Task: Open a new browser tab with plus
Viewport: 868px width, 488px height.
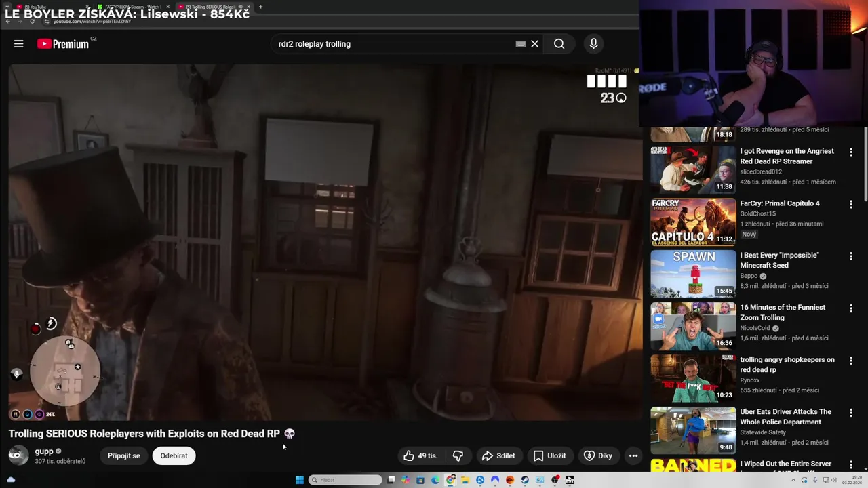Action: pos(260,7)
